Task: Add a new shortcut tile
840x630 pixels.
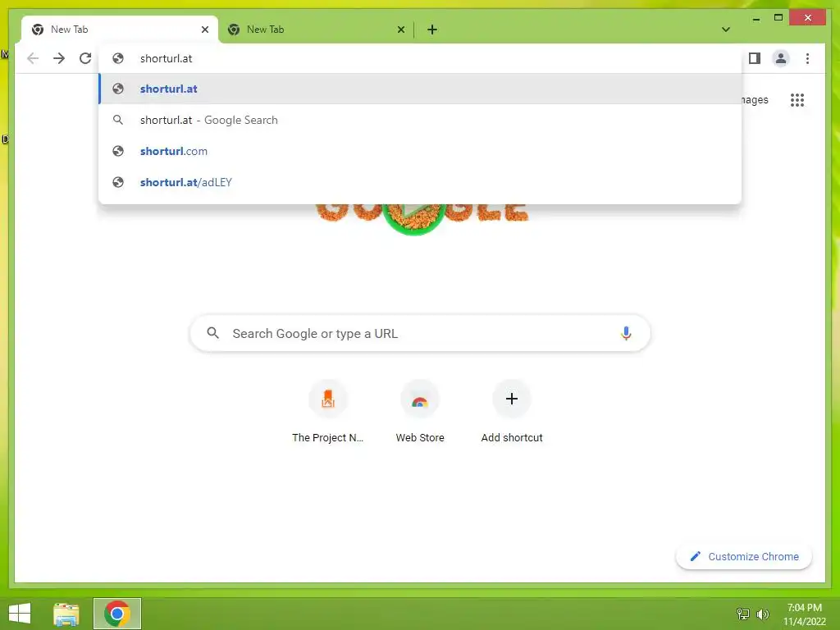Action: coord(512,413)
